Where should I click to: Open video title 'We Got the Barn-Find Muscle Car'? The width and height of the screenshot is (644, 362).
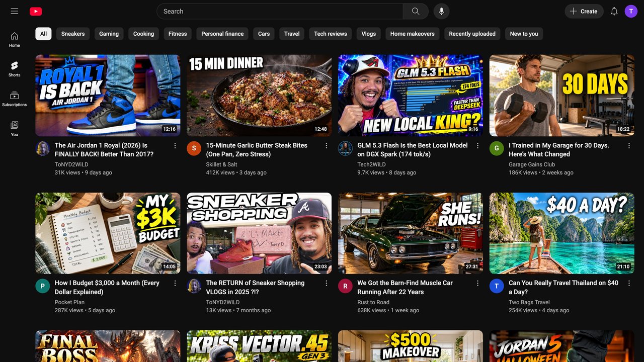click(x=405, y=287)
